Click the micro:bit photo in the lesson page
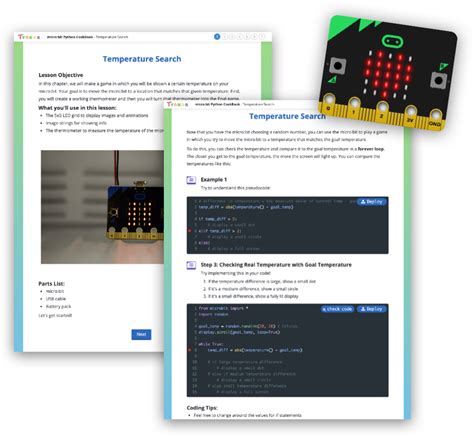This screenshot has width=474, height=437. point(102,207)
